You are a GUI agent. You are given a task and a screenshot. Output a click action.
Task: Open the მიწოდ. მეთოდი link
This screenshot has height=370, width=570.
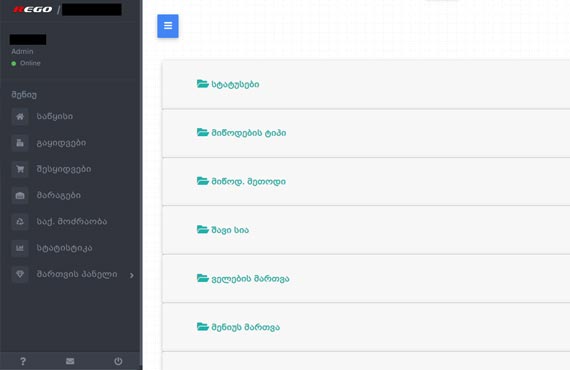(249, 181)
